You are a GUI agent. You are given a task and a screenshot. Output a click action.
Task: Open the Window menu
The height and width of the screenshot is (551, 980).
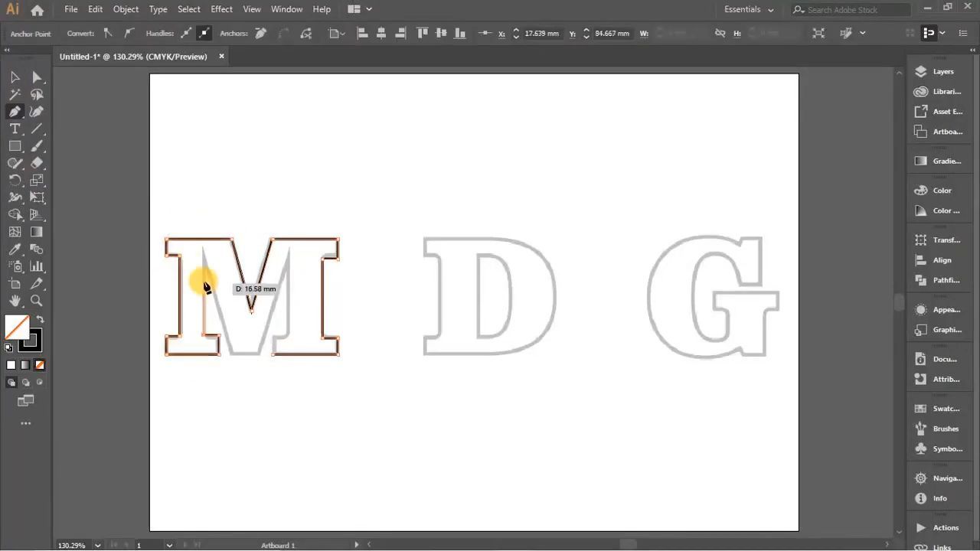pos(286,9)
